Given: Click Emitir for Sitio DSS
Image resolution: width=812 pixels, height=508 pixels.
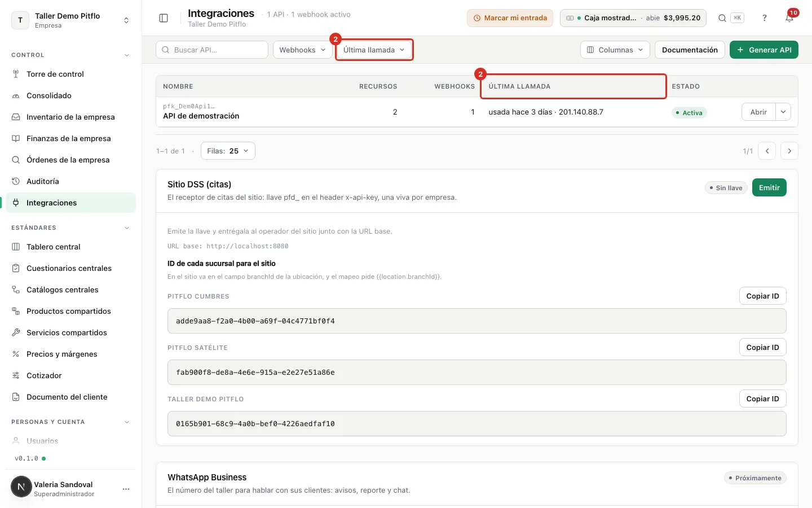Looking at the screenshot, I should [x=769, y=187].
